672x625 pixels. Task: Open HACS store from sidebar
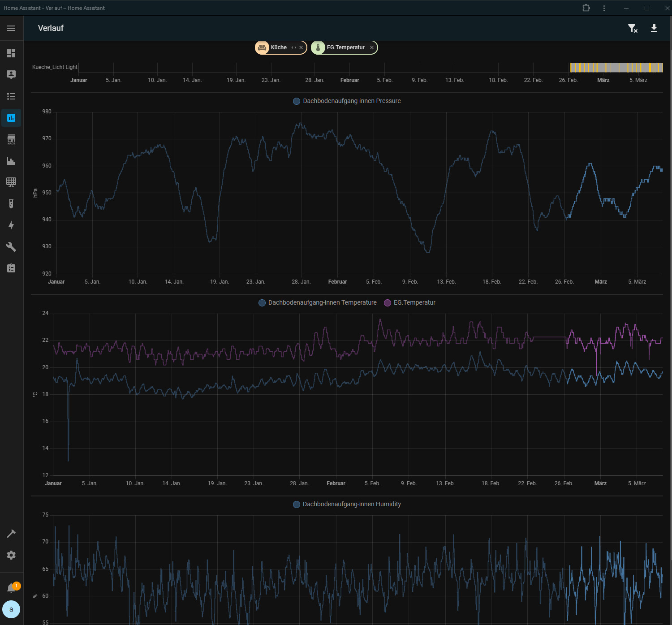coord(11,139)
